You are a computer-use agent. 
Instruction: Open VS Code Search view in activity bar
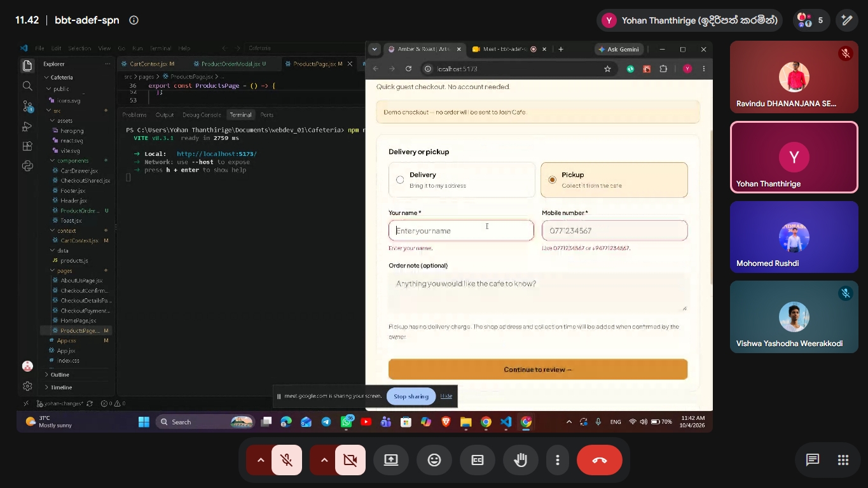[27, 86]
